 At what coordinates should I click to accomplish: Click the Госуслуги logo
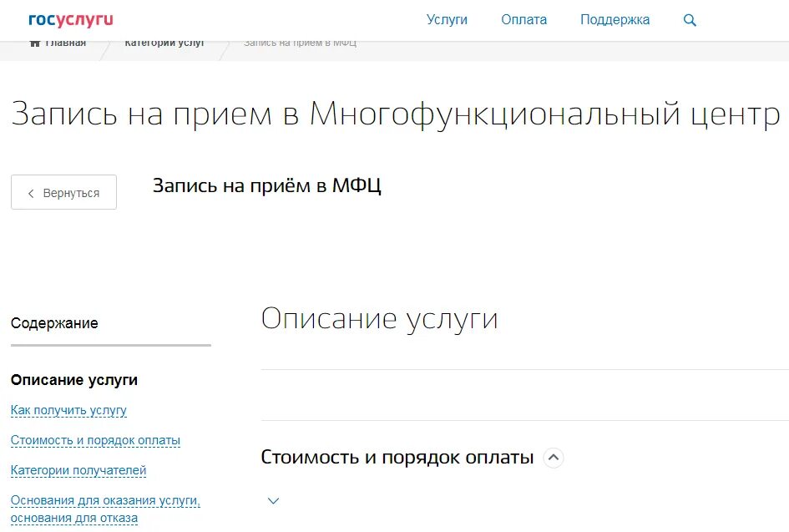[69, 19]
